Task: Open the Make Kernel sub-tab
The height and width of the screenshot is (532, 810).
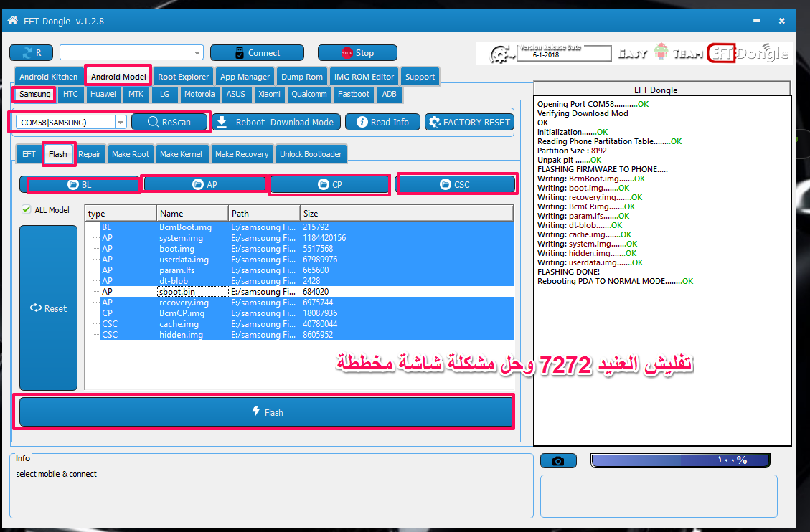Action: [x=181, y=154]
